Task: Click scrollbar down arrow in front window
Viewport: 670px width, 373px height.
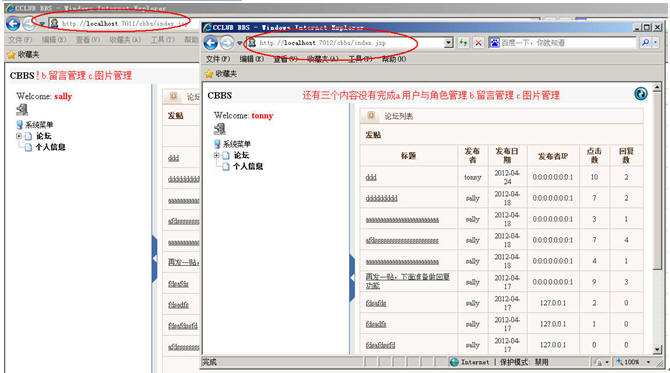Action: tap(658, 350)
